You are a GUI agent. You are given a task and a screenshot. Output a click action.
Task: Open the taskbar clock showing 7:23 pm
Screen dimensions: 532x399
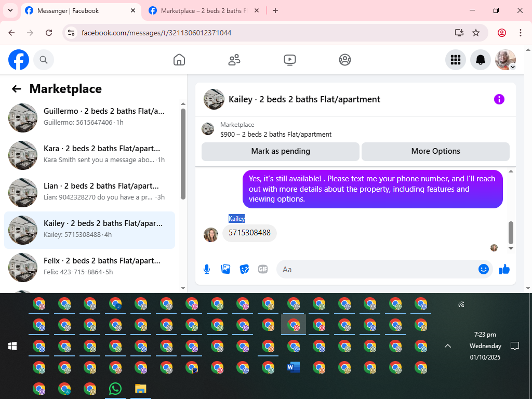point(485,345)
